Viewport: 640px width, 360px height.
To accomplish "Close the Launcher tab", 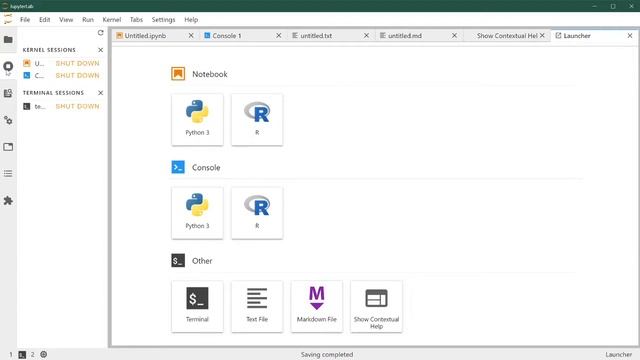I will (630, 36).
